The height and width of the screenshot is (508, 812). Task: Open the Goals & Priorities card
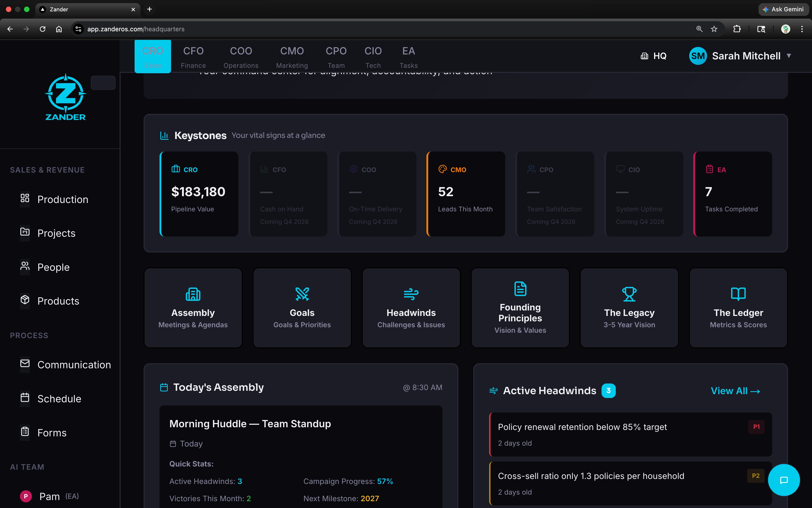pos(302,308)
